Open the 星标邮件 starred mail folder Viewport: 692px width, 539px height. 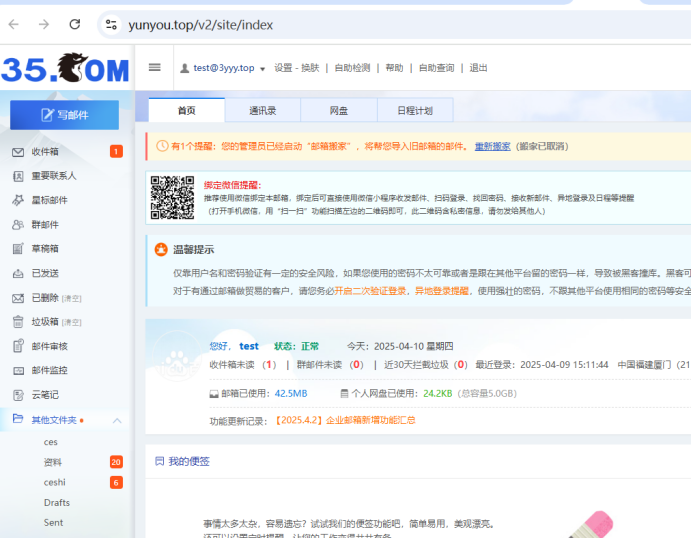pos(49,200)
